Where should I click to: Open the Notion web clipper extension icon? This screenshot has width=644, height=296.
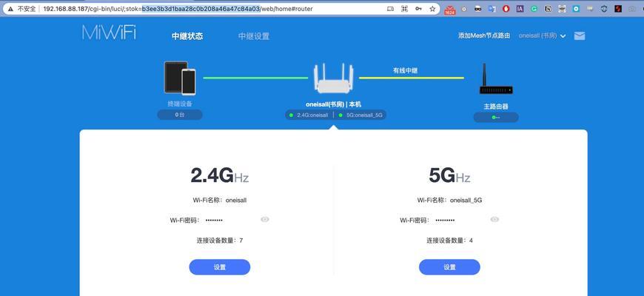(548, 9)
